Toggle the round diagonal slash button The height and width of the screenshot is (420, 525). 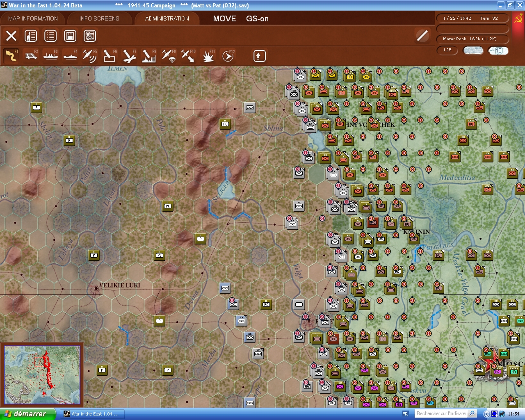click(x=422, y=36)
